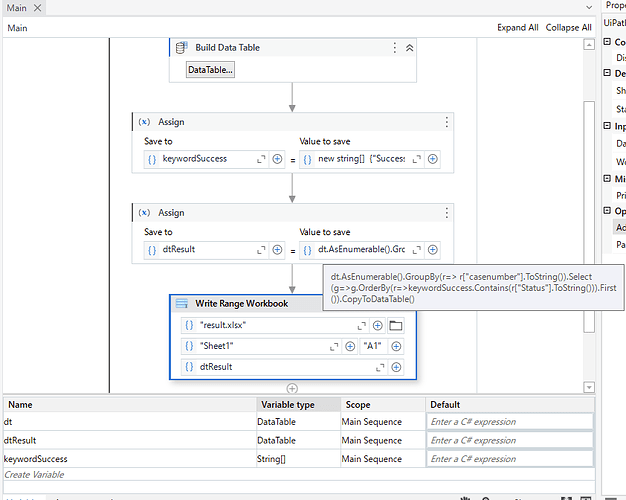The height and width of the screenshot is (500, 626).
Task: Open Build Data Table options menu
Action: pos(394,48)
